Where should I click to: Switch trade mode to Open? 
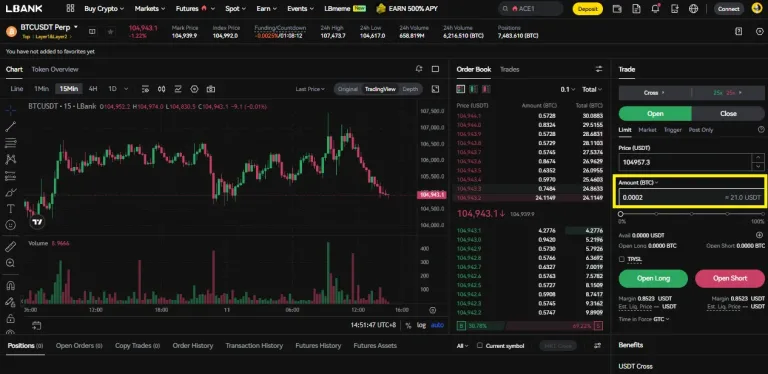(655, 114)
